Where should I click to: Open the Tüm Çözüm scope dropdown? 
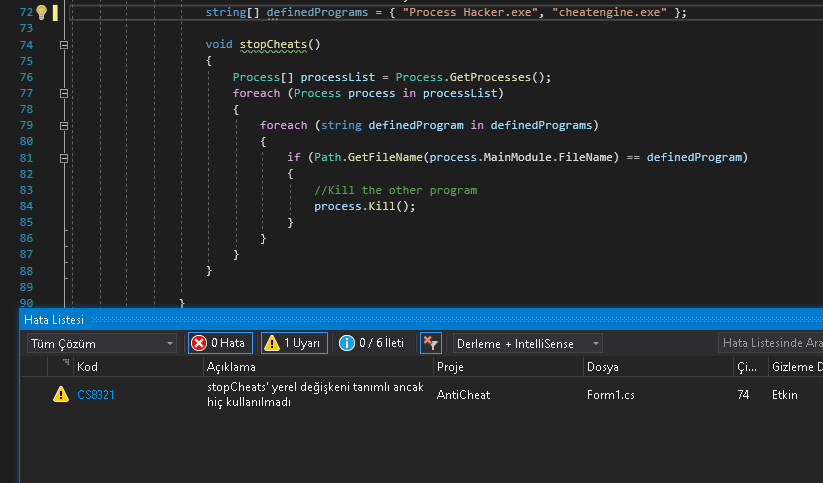[x=102, y=343]
